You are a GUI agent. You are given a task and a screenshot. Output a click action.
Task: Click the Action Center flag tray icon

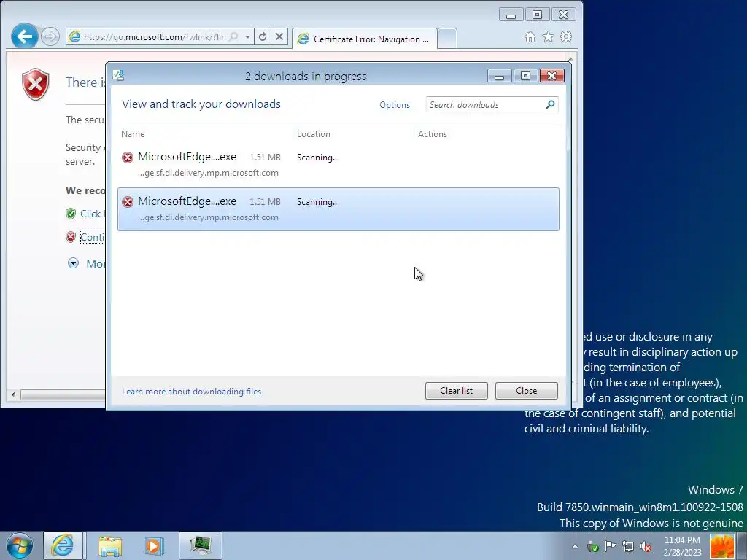coord(611,546)
